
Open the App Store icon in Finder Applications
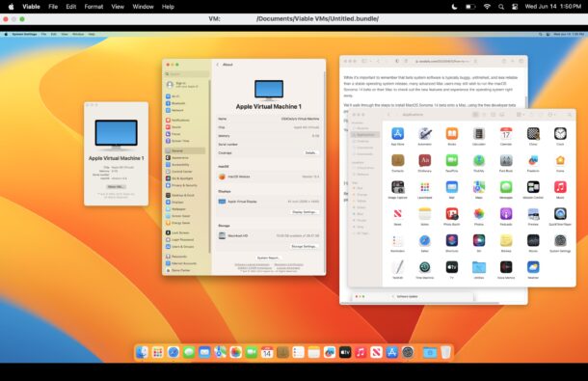(x=397, y=134)
